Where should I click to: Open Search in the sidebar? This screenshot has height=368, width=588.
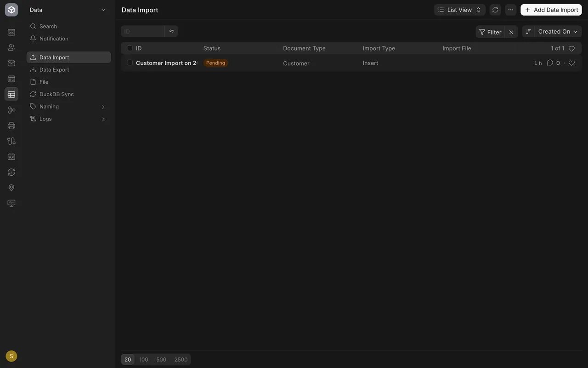point(69,26)
